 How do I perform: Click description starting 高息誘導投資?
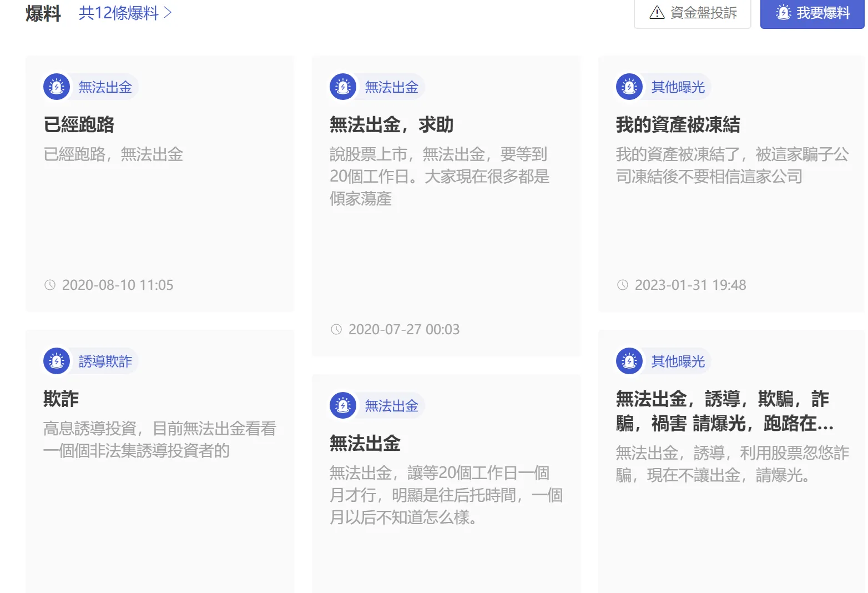[x=160, y=439]
